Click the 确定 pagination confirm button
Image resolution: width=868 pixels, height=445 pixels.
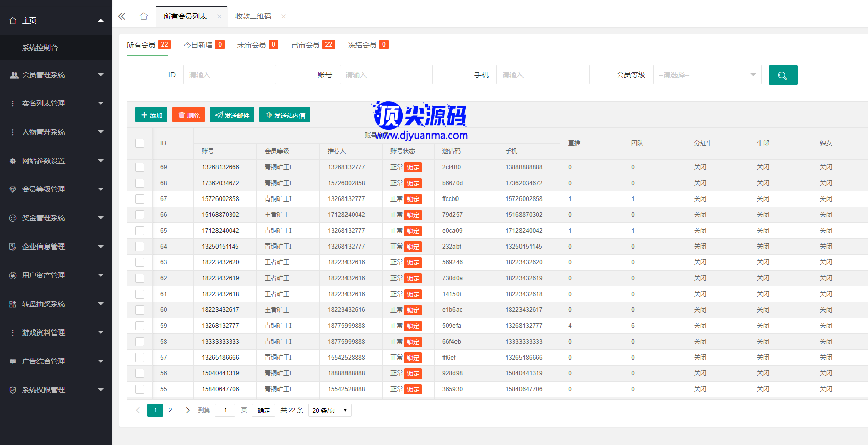coord(264,410)
